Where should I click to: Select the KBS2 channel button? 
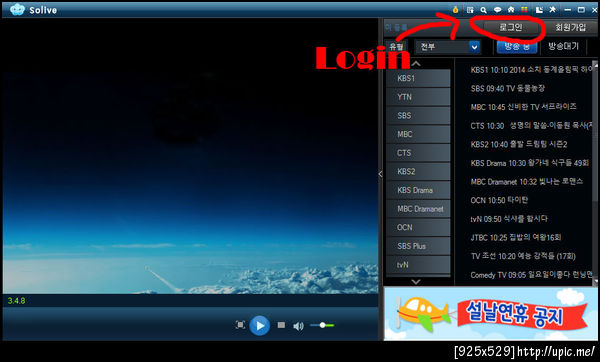click(418, 171)
